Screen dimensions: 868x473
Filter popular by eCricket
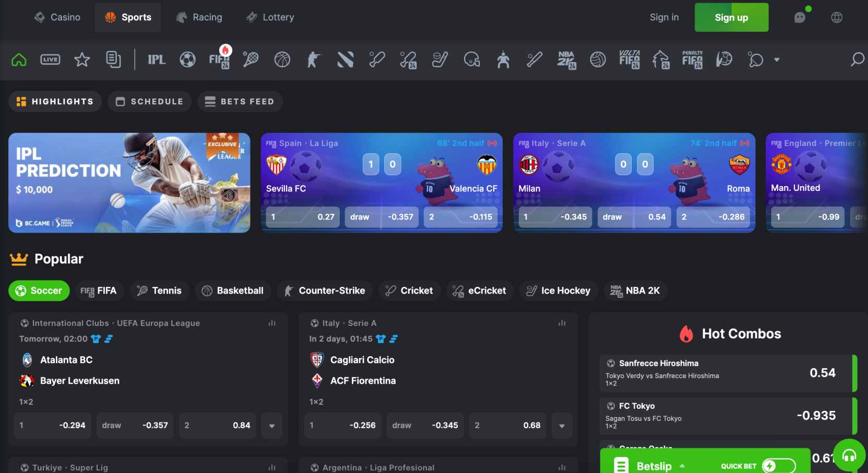pos(480,290)
